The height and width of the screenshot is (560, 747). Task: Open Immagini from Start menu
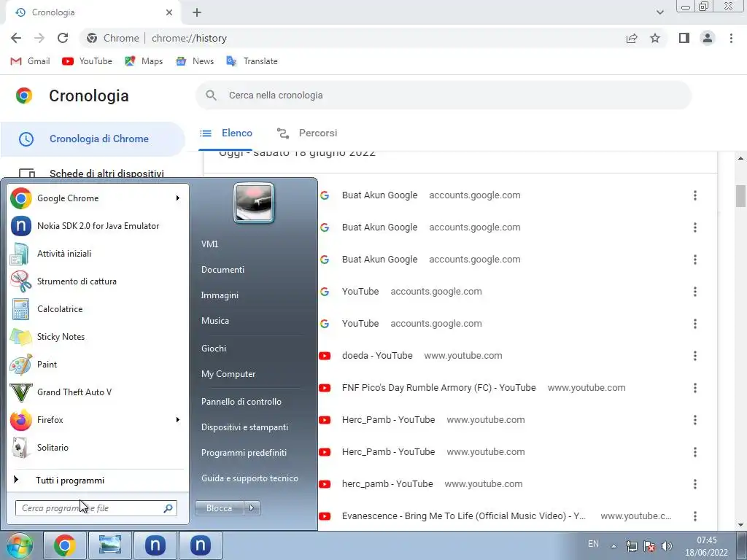tap(220, 295)
